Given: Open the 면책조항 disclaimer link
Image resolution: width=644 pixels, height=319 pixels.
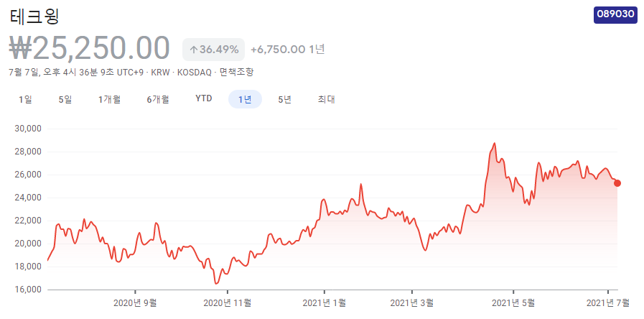Looking at the screenshot, I should click(237, 73).
